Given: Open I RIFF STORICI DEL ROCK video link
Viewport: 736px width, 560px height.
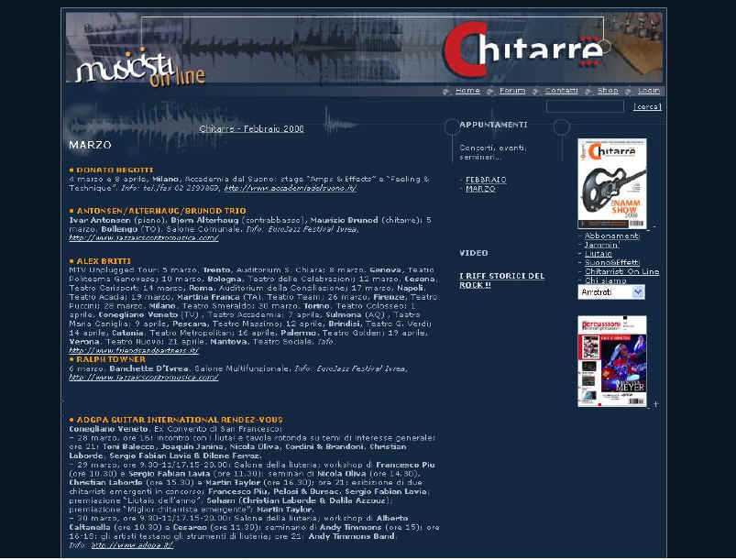Looking at the screenshot, I should pyautogui.click(x=501, y=280).
